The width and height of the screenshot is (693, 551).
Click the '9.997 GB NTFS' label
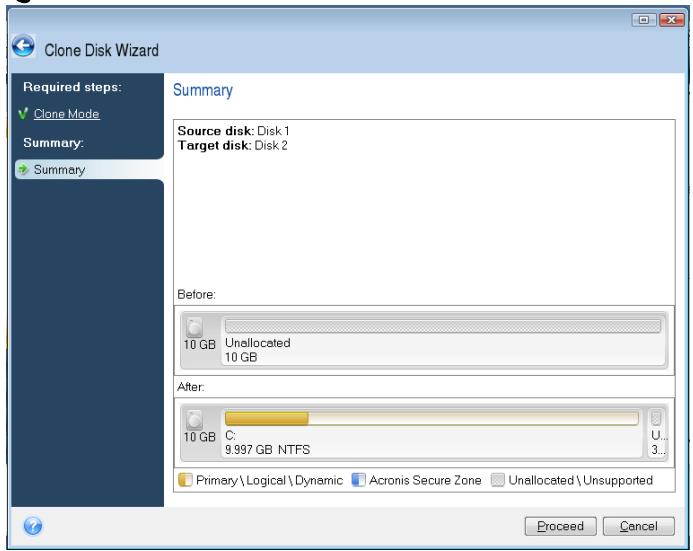[267, 450]
